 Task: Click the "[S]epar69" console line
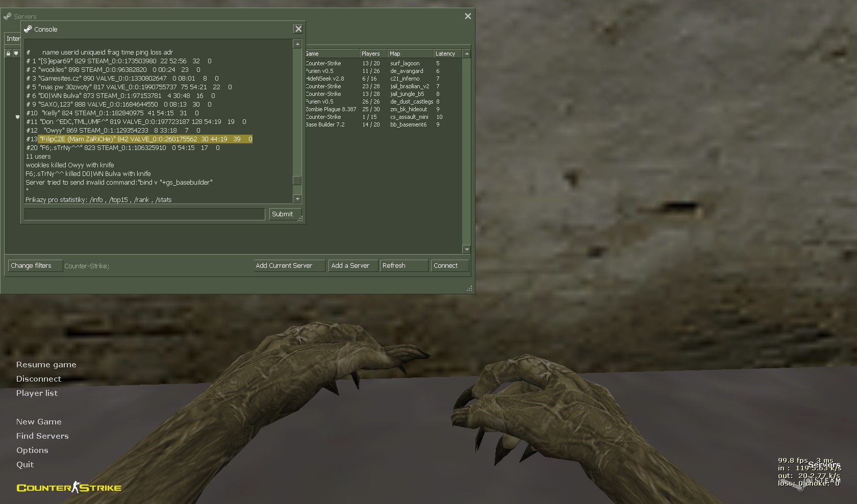[119, 61]
